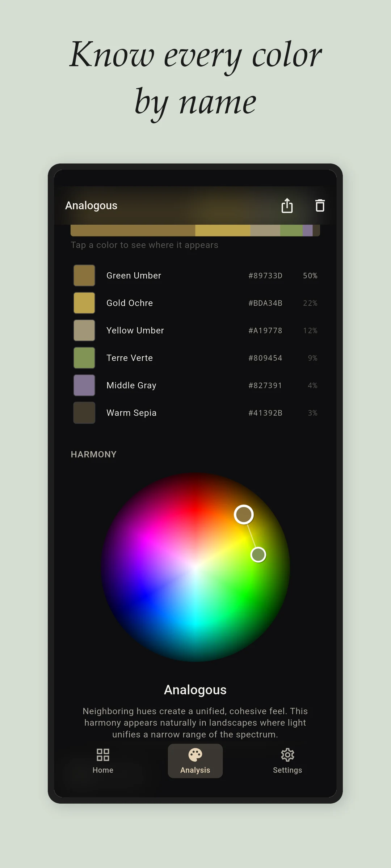Select the brown marker on the color wheel
The image size is (391, 868).
coord(244,514)
